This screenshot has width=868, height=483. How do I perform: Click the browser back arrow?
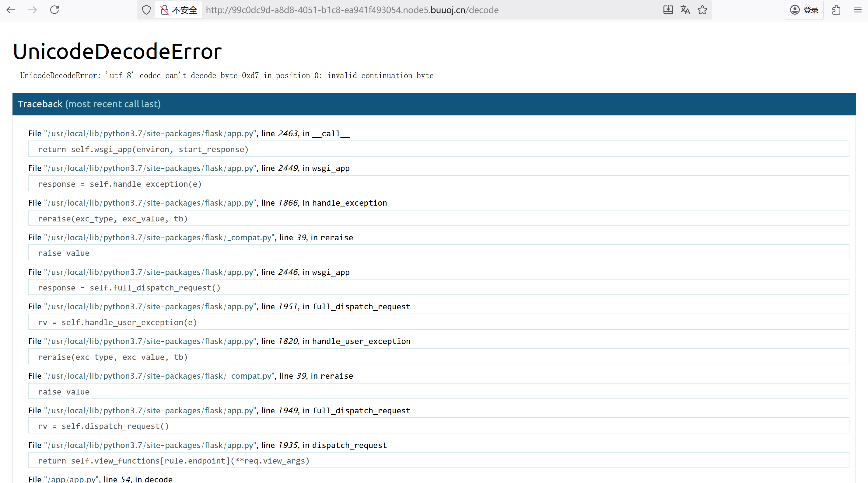pyautogui.click(x=11, y=10)
